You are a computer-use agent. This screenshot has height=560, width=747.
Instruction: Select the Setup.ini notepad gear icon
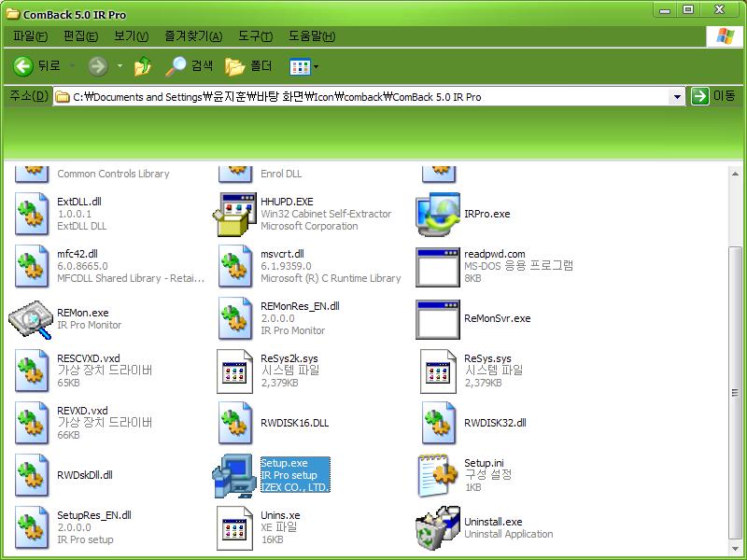point(438,475)
